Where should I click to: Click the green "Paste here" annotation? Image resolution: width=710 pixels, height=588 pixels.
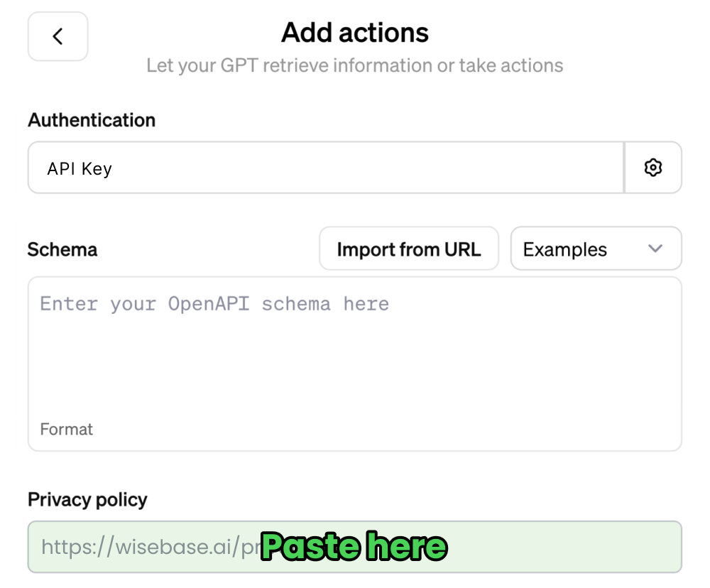(x=354, y=547)
